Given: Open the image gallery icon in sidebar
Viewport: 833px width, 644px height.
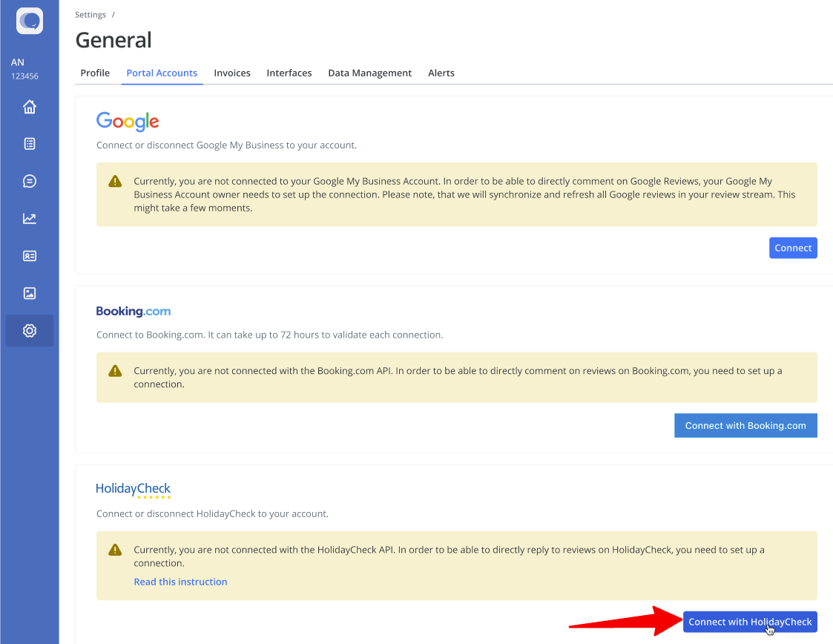Looking at the screenshot, I should (30, 293).
